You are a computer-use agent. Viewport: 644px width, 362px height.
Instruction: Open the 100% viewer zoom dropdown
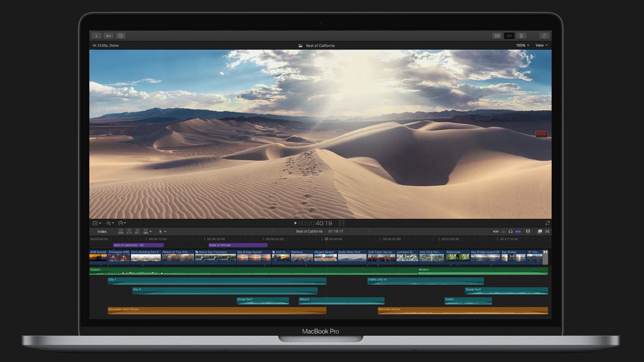click(x=522, y=45)
